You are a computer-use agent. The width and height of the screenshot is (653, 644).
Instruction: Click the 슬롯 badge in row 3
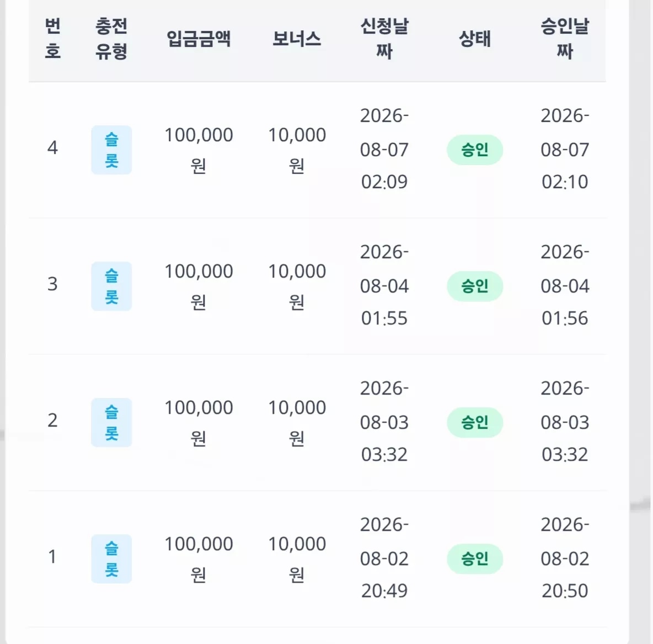[x=111, y=286]
